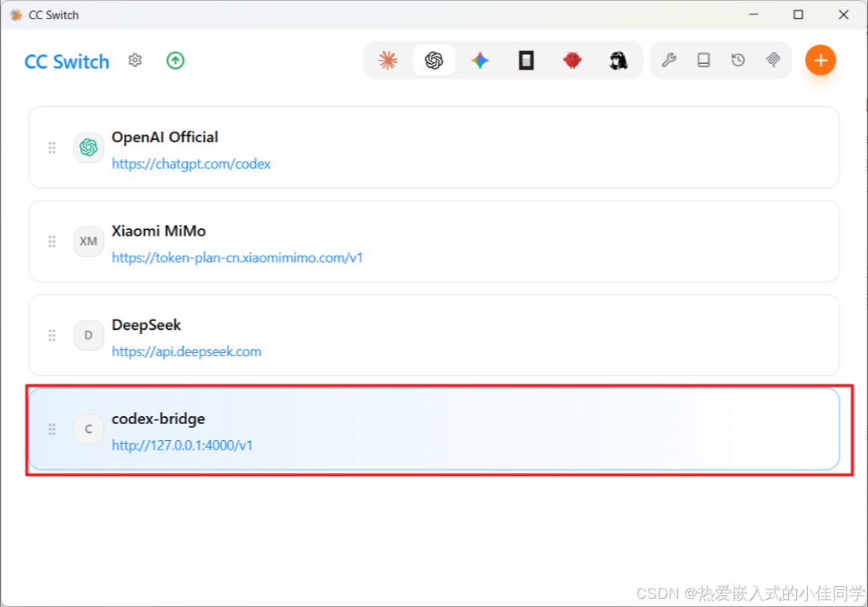Click the CC Switch title bar app icon
868x607 pixels.
(x=16, y=15)
